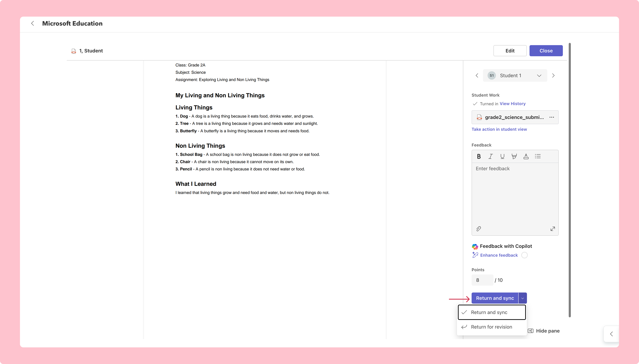Click the What I Learned heading

click(x=196, y=184)
